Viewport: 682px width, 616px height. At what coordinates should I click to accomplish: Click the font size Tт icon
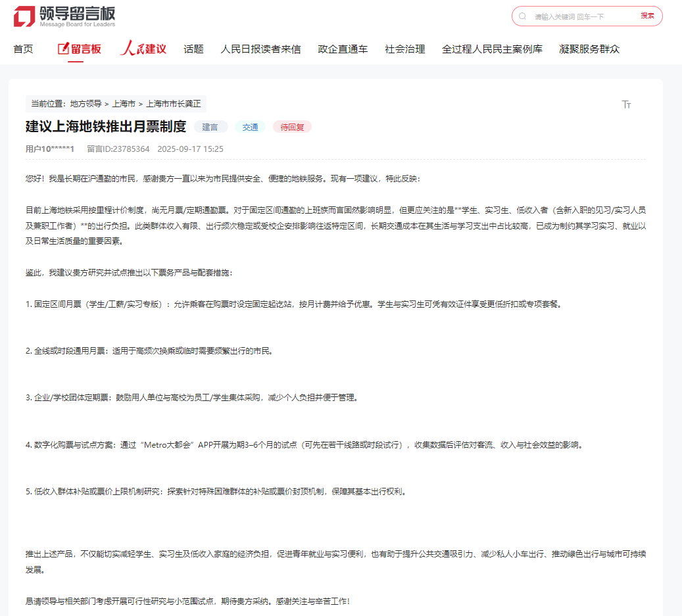click(626, 105)
